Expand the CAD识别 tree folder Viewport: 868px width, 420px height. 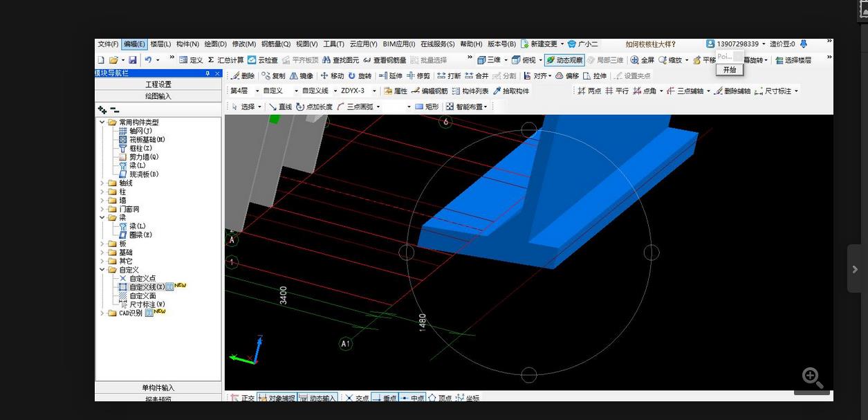click(102, 313)
